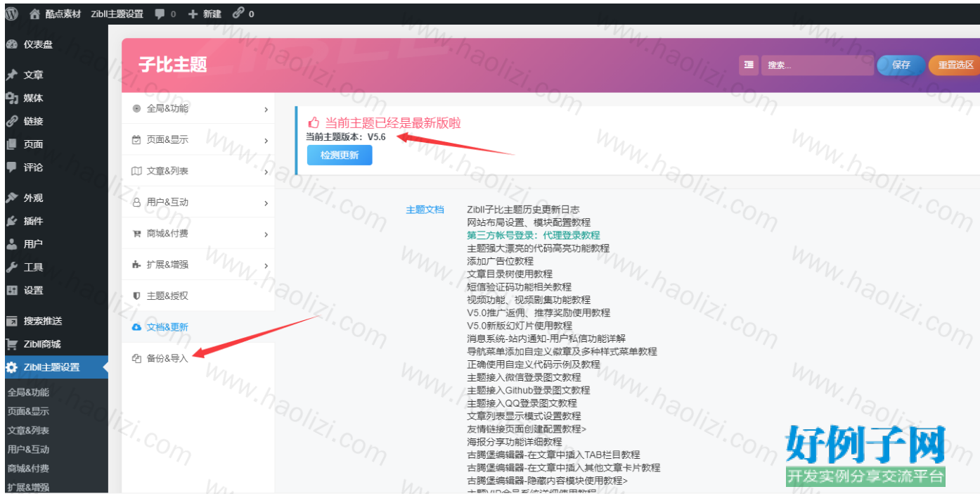Image resolution: width=980 pixels, height=494 pixels.
Task: Click the 搜索 search input field
Action: (817, 65)
